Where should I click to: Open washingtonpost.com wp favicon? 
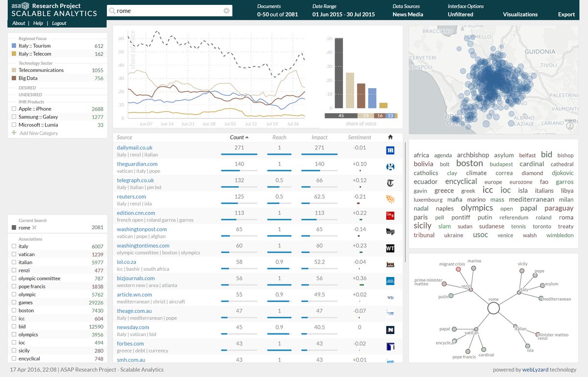click(x=390, y=232)
